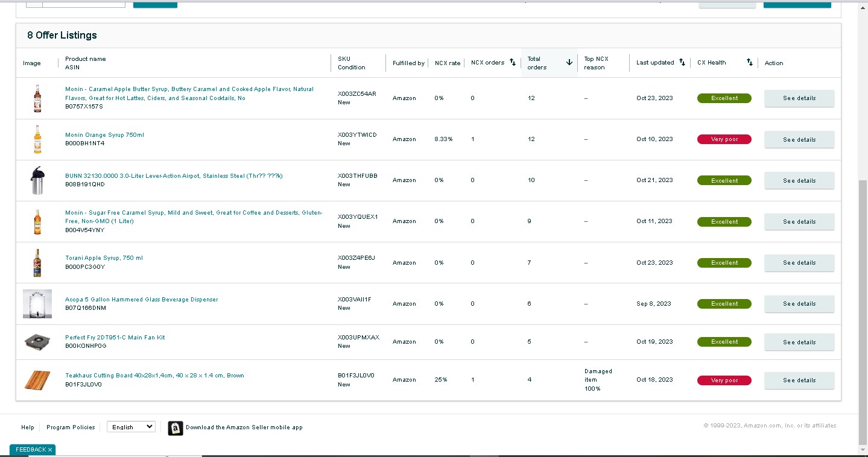
Task: Open Perfect Fry 2DT951-C Main Fan Kit link
Action: pos(115,338)
